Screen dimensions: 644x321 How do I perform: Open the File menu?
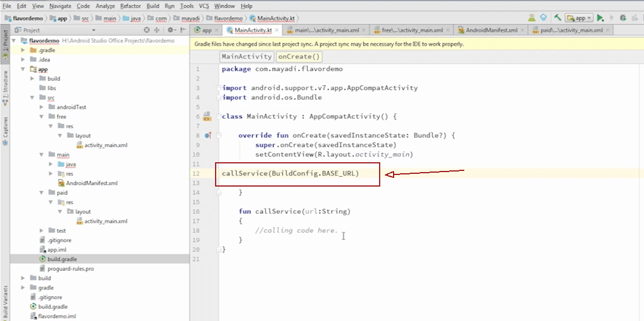(7, 6)
